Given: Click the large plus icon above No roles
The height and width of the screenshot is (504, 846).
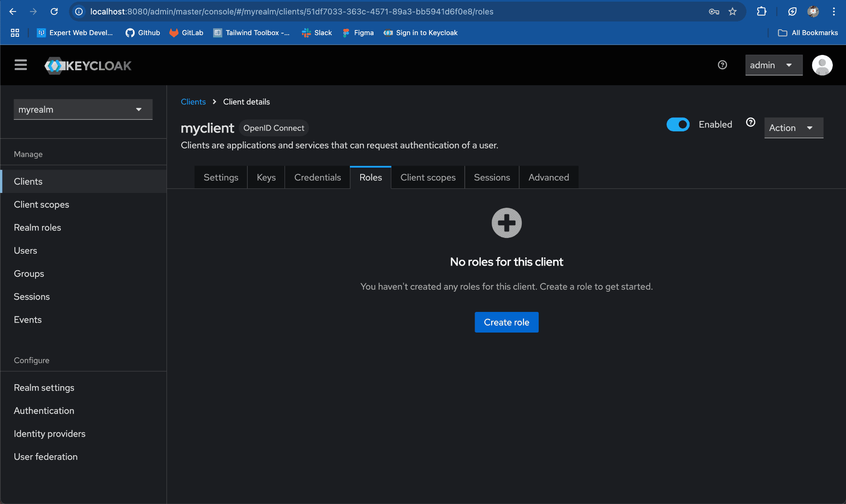Looking at the screenshot, I should coord(506,223).
